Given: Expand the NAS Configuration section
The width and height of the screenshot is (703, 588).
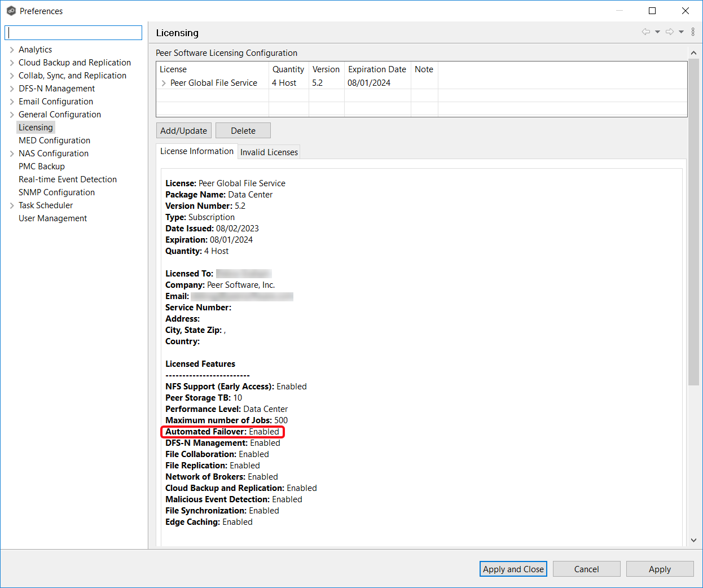Looking at the screenshot, I should [11, 153].
